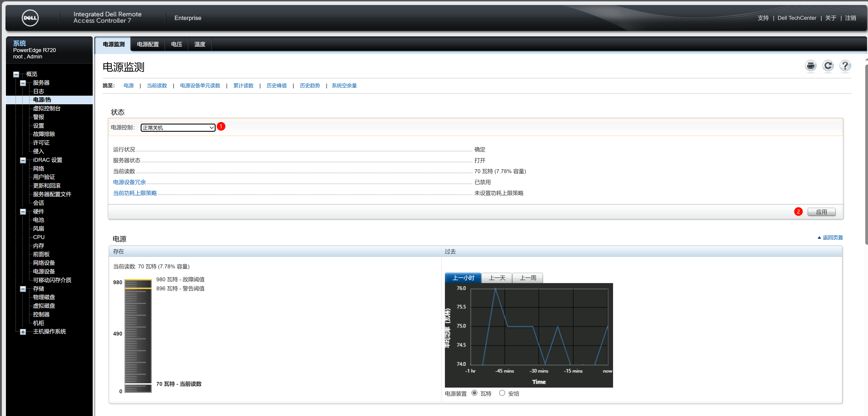Switch chart to 上一天 tab
The height and width of the screenshot is (416, 868).
coord(497,278)
